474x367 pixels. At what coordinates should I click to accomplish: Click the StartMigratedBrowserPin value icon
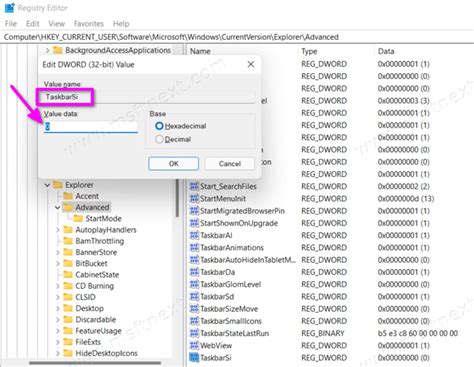point(194,211)
